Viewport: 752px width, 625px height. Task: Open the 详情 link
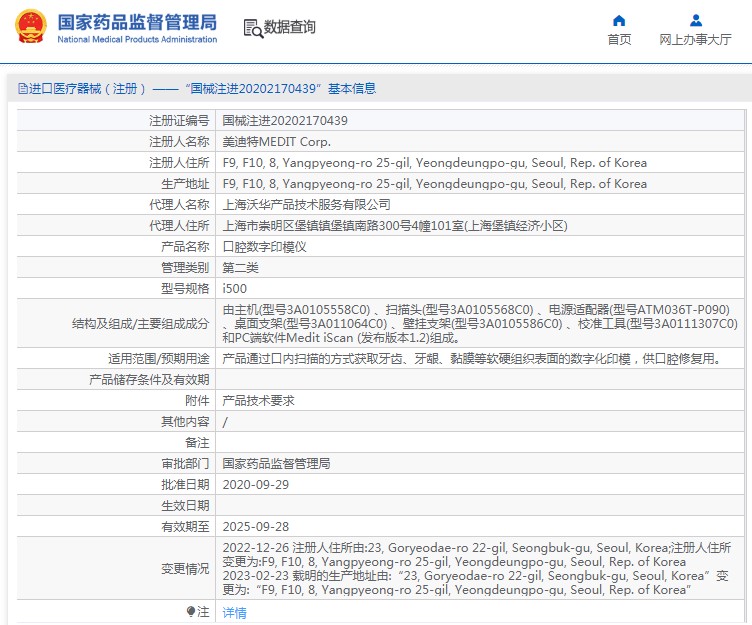coord(234,612)
